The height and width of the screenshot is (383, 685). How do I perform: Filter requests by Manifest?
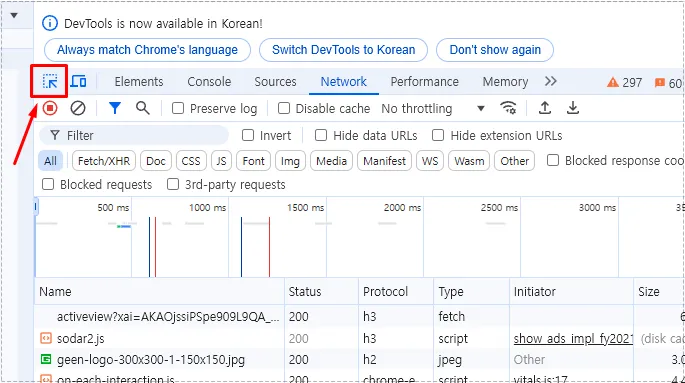pos(384,161)
